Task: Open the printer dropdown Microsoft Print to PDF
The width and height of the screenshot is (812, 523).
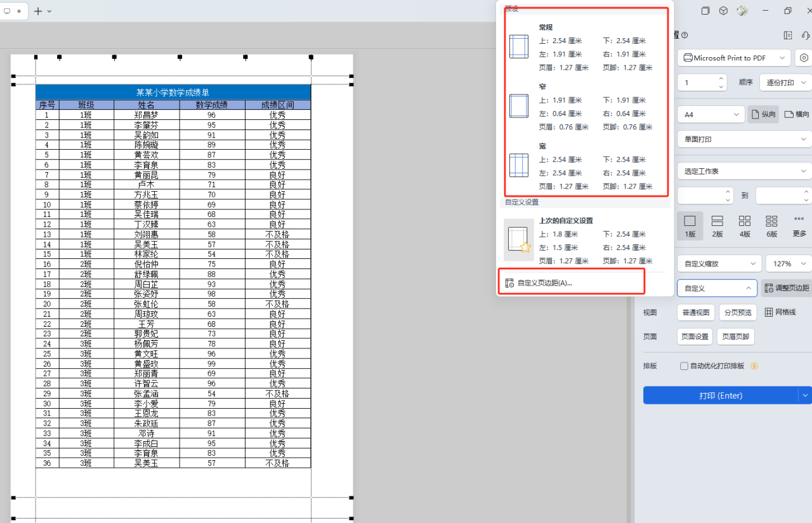Action: (734, 58)
